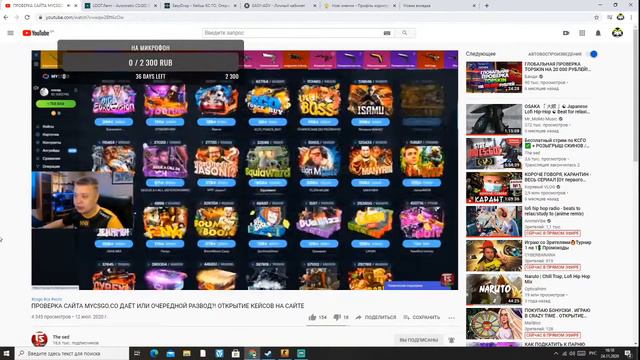Open the create video camera icon
The height and width of the screenshot is (360, 640).
[x=566, y=33]
